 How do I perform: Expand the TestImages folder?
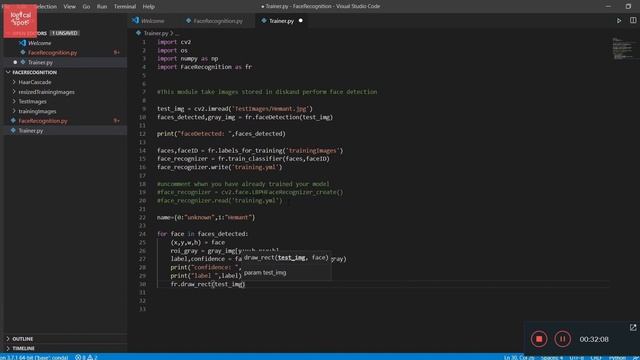click(x=32, y=102)
